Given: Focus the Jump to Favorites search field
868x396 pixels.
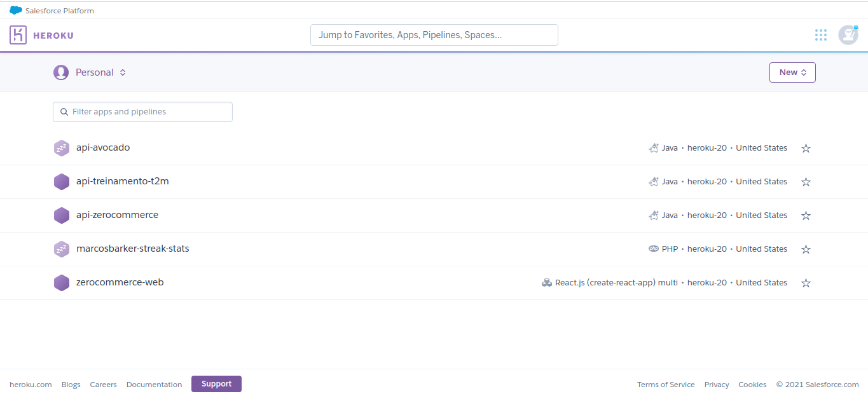Looking at the screenshot, I should pyautogui.click(x=434, y=35).
